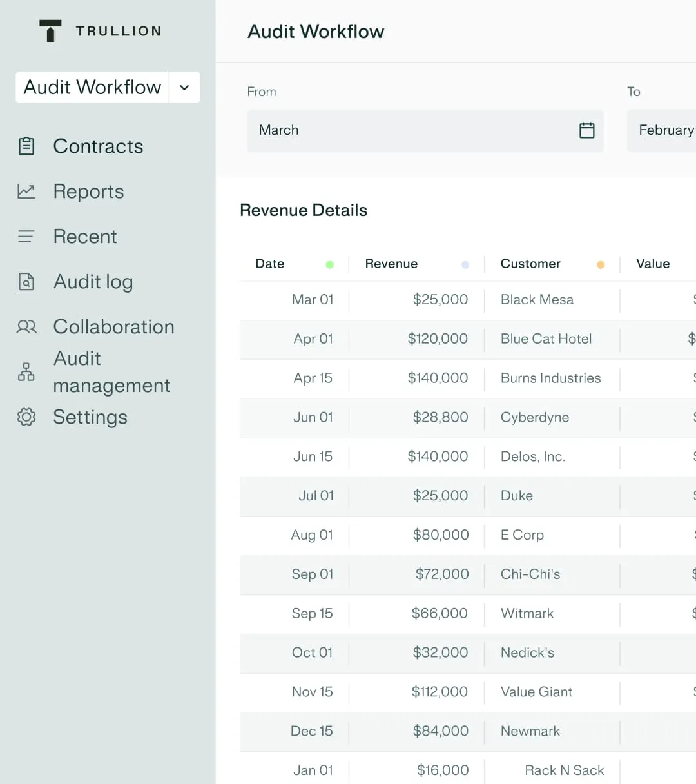Sort by the Customer column header
The height and width of the screenshot is (784, 696).
tap(530, 264)
